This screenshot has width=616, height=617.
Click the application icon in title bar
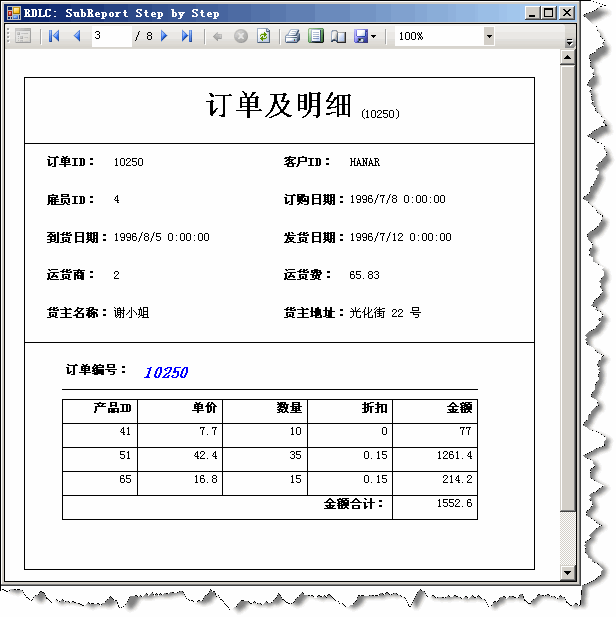(x=14, y=13)
